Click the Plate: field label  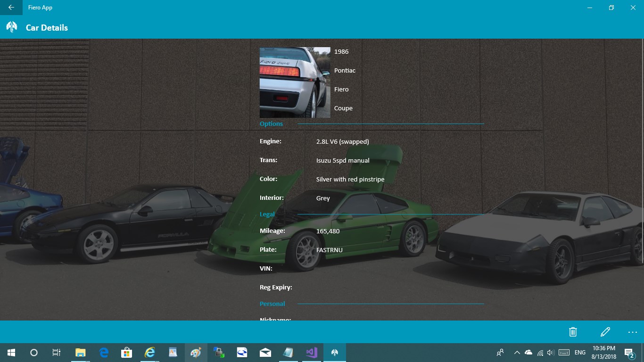point(268,249)
